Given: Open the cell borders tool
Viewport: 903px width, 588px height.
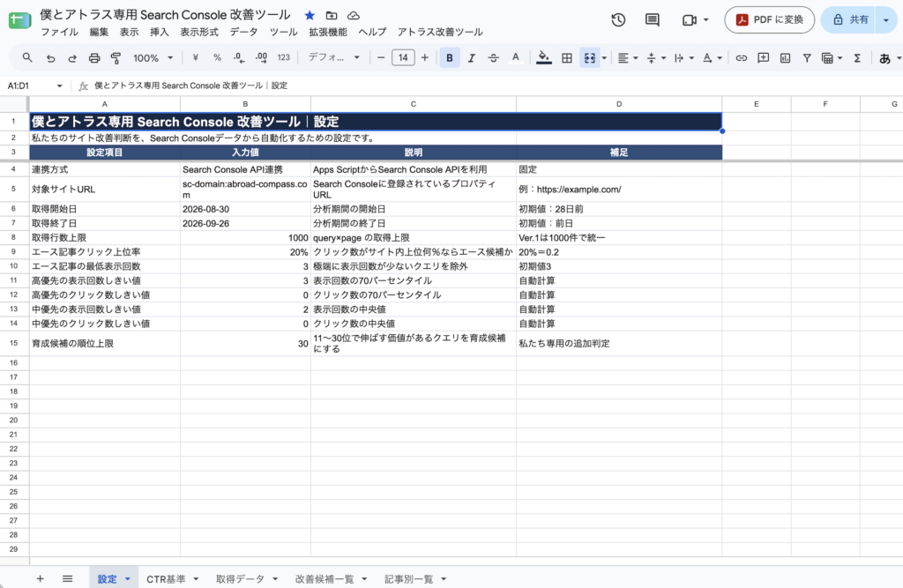Looking at the screenshot, I should pos(567,57).
